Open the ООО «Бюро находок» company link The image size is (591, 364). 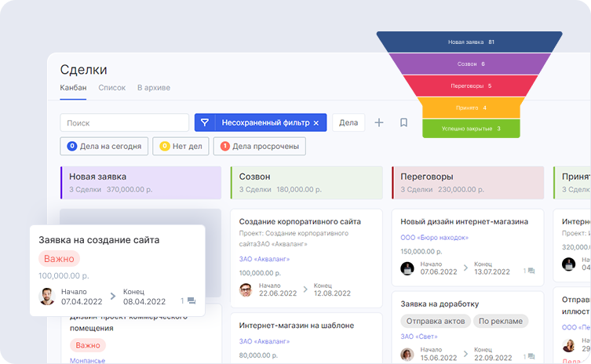click(x=434, y=238)
